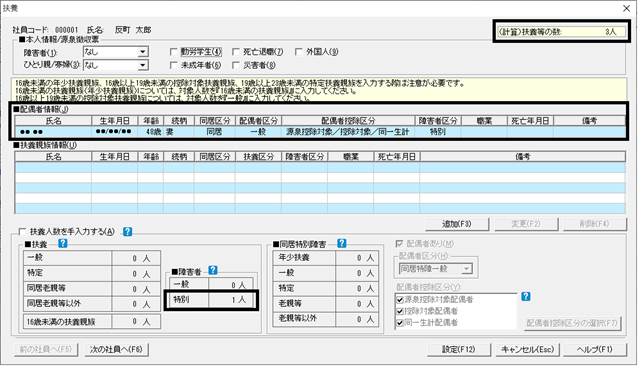
Task: Click 扶養区分 column header in 扶養親族情報
Action: 258,156
